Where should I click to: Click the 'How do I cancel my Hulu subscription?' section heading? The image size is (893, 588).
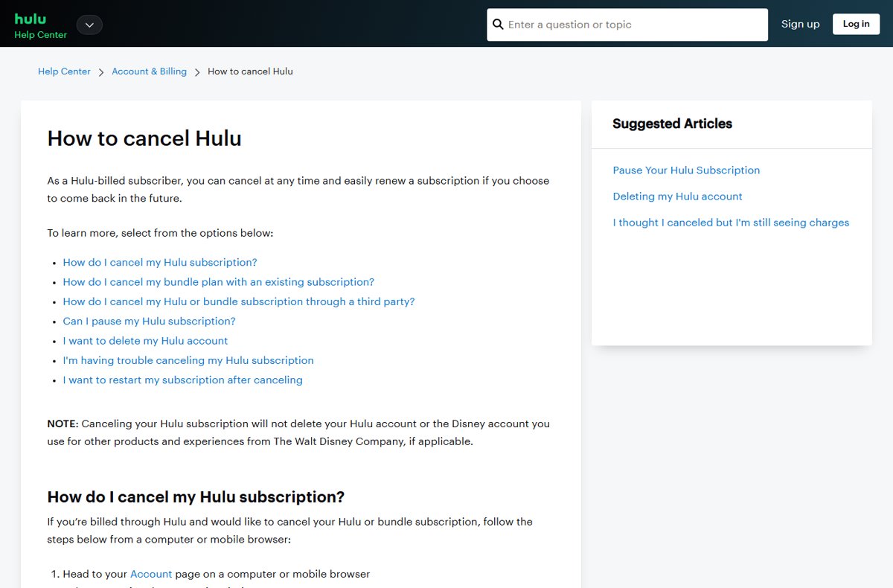pyautogui.click(x=196, y=496)
